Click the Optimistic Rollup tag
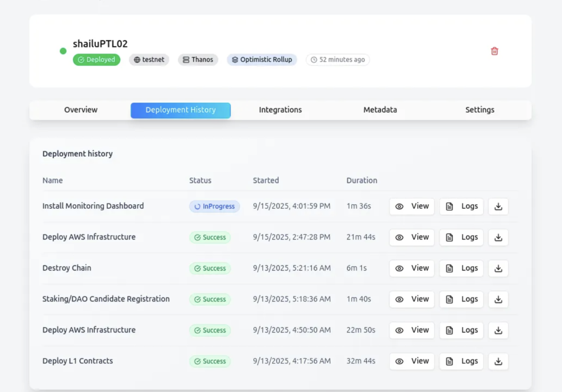This screenshot has height=392, width=562. (x=262, y=60)
